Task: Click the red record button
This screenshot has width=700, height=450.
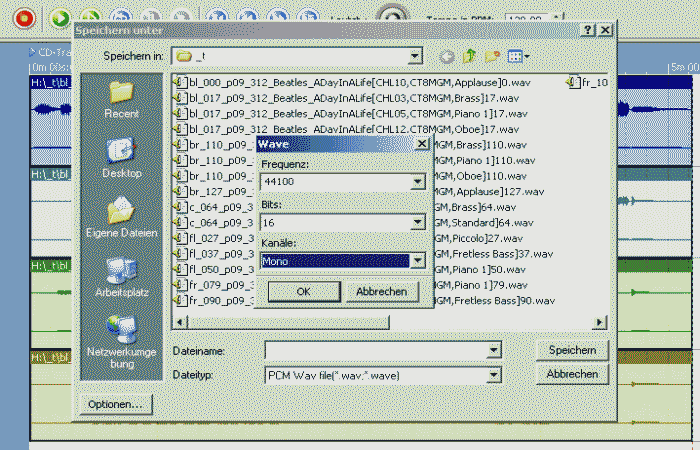Action: click(x=24, y=17)
